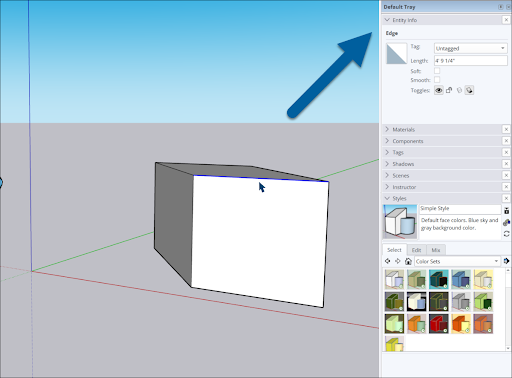Viewport: 512px width, 378px height.
Task: Collapse the Styles panel
Action: (387, 198)
